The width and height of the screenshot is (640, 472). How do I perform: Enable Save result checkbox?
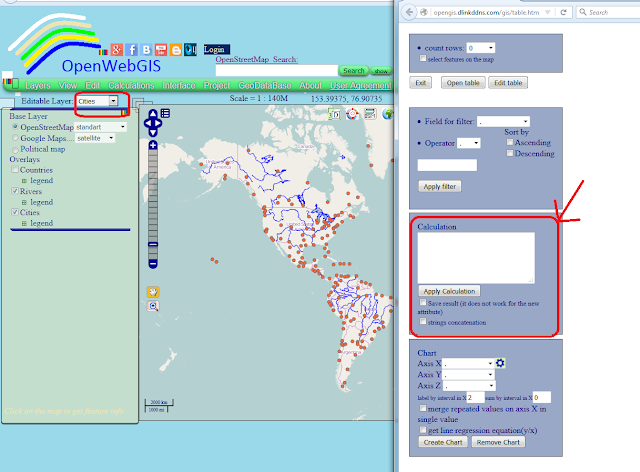coord(423,303)
